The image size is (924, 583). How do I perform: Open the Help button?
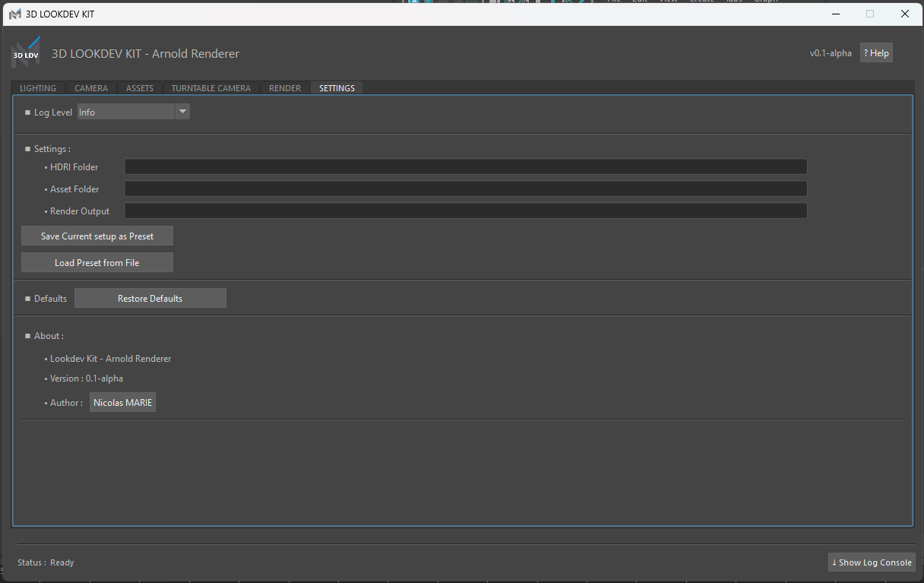[x=876, y=53]
